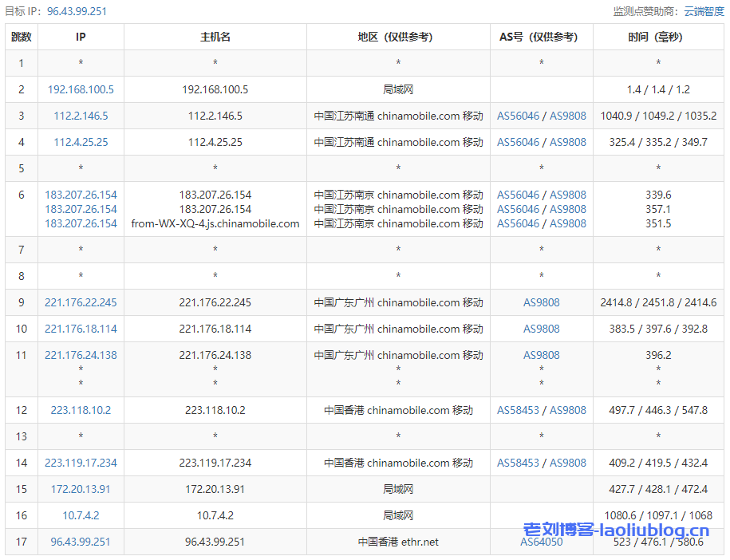Select AS64050 link on hop 17
The width and height of the screenshot is (730, 560).
coord(541,542)
